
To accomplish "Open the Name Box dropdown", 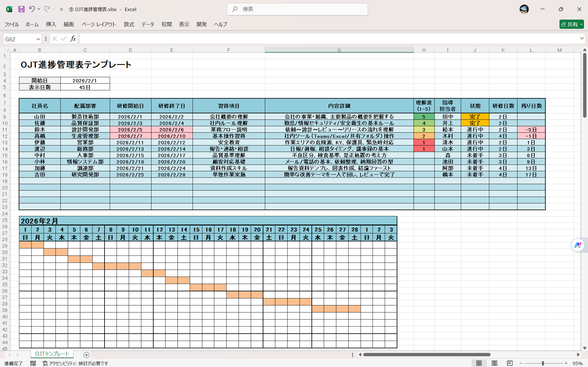I will [38, 39].
